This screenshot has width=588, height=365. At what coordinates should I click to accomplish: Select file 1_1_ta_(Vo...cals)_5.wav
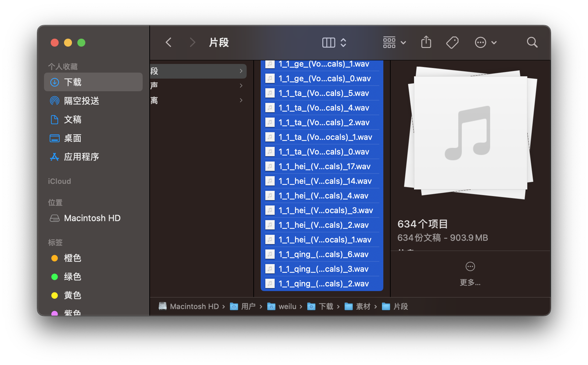[x=322, y=93]
